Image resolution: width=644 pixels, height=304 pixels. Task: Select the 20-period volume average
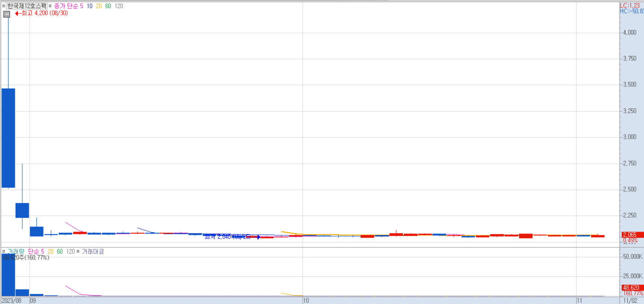(x=51, y=251)
